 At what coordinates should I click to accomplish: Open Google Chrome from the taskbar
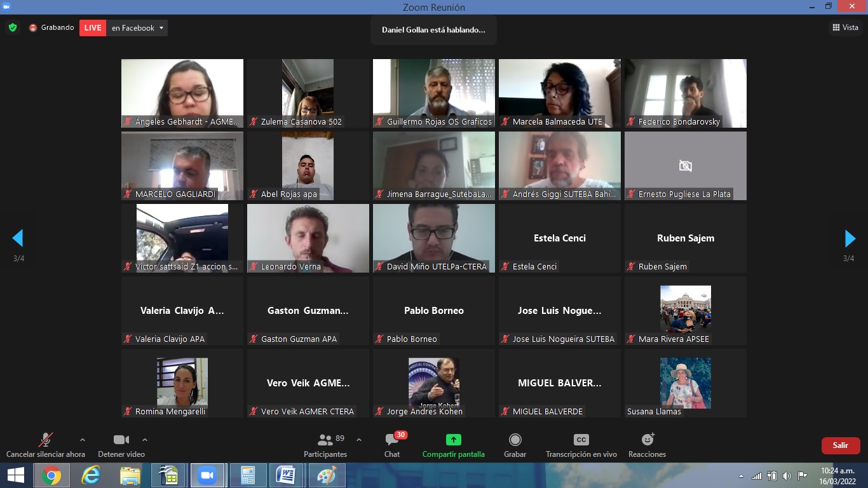tap(51, 475)
